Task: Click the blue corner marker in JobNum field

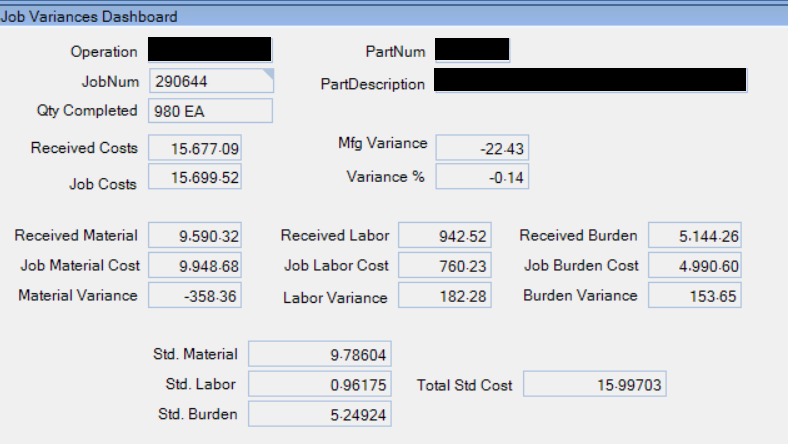Action: (268, 74)
